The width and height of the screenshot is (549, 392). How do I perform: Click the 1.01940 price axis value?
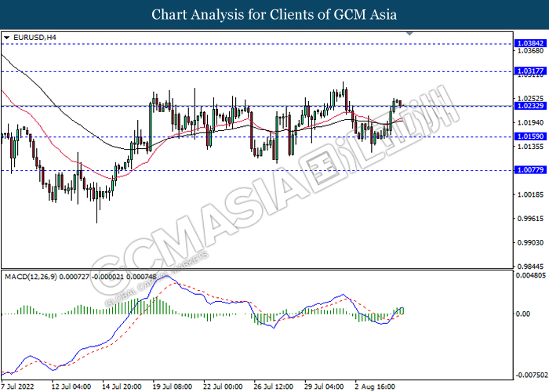(x=530, y=122)
